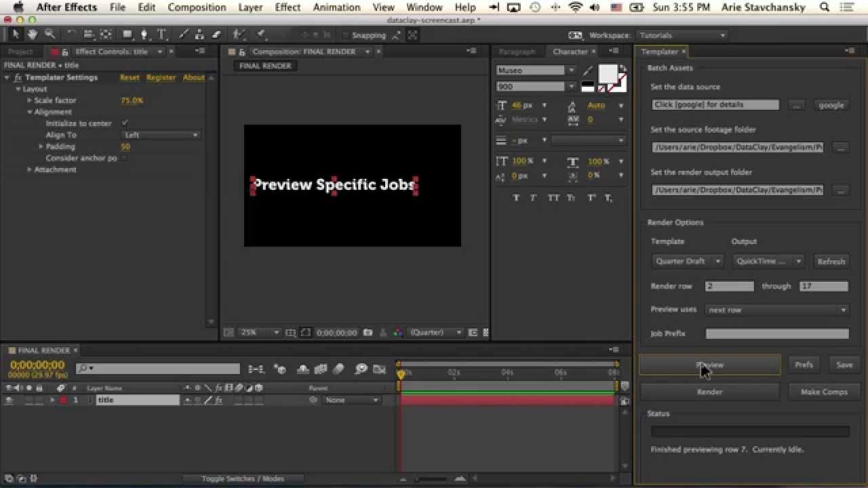
Task: Click the swap fill and stroke arrow
Action: pos(625,68)
